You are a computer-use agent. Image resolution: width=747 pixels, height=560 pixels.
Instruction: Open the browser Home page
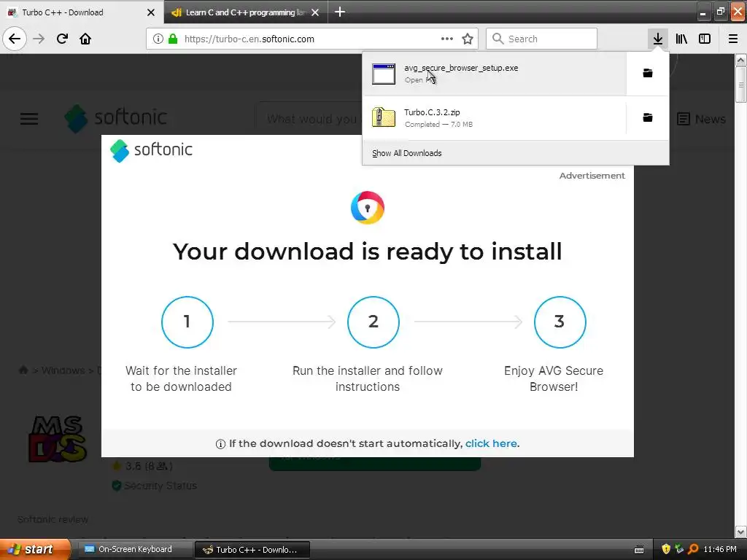click(x=85, y=39)
